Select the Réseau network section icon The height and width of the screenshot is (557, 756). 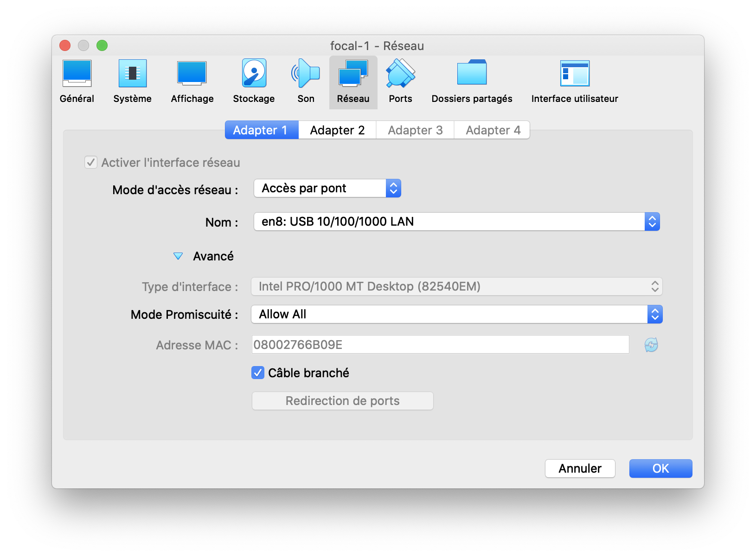[353, 82]
